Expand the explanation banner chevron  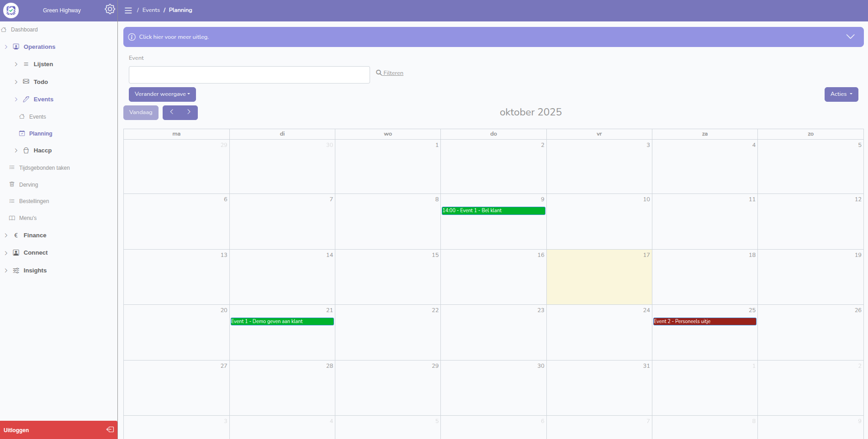[x=850, y=37]
